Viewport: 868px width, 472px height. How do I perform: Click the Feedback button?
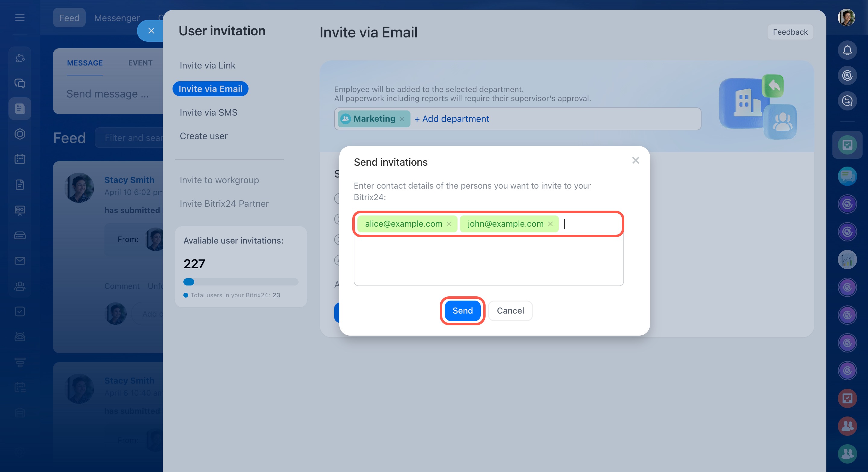[790, 32]
